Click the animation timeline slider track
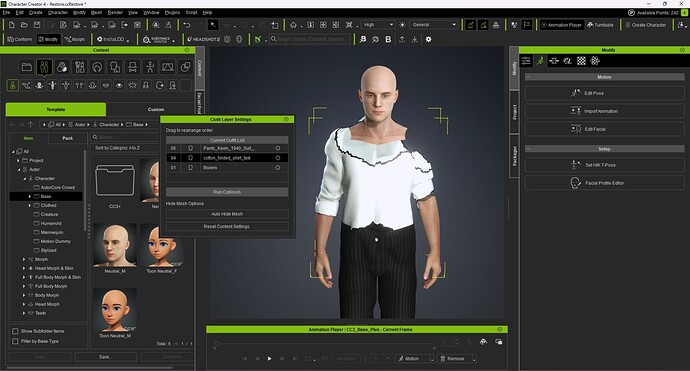Viewport: 690px width, 371px height. 326,343
